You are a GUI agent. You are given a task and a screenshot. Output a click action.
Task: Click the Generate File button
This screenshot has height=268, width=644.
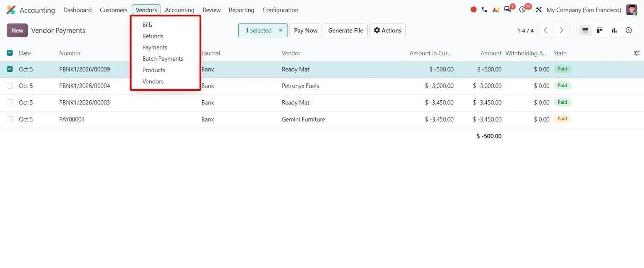tap(345, 30)
